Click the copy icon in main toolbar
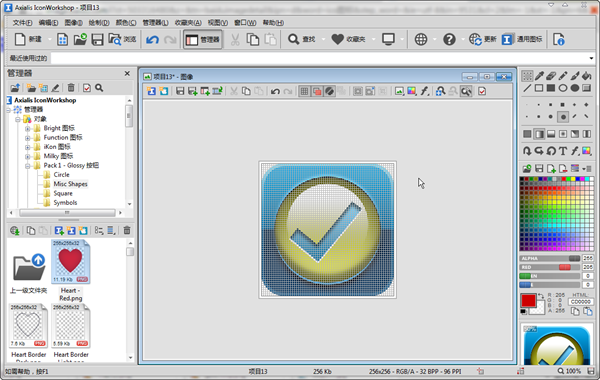The width and height of the screenshot is (600, 380). (x=253, y=39)
